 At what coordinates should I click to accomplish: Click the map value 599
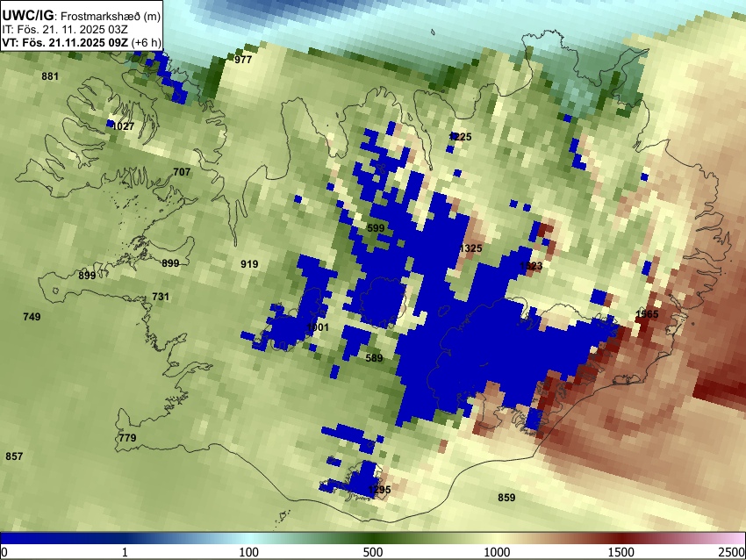coord(376,228)
